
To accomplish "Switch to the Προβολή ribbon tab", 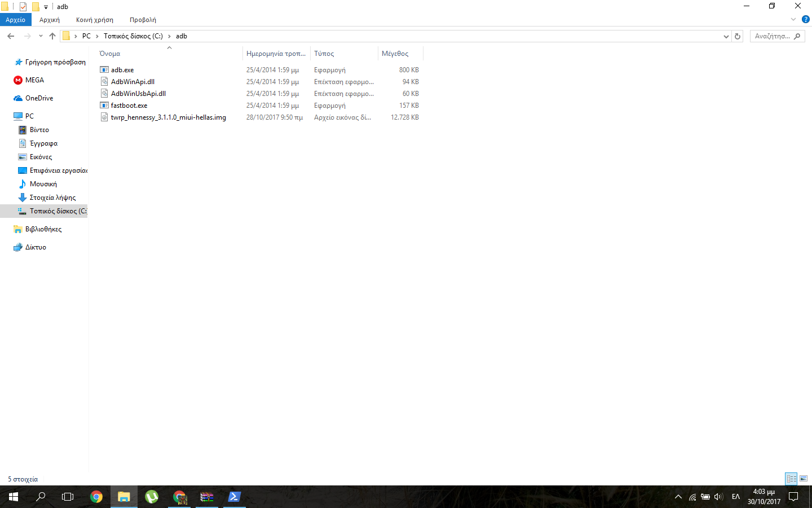I will tap(143, 20).
